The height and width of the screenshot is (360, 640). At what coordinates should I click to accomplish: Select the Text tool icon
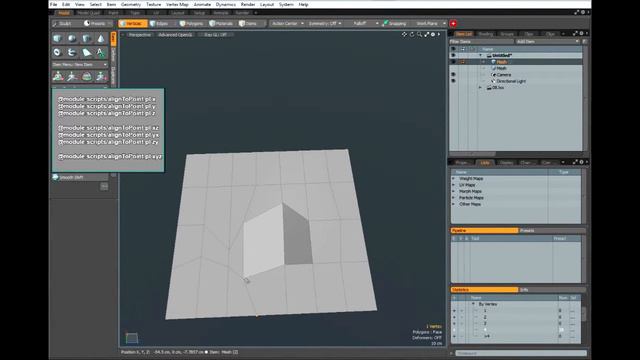pos(101,53)
